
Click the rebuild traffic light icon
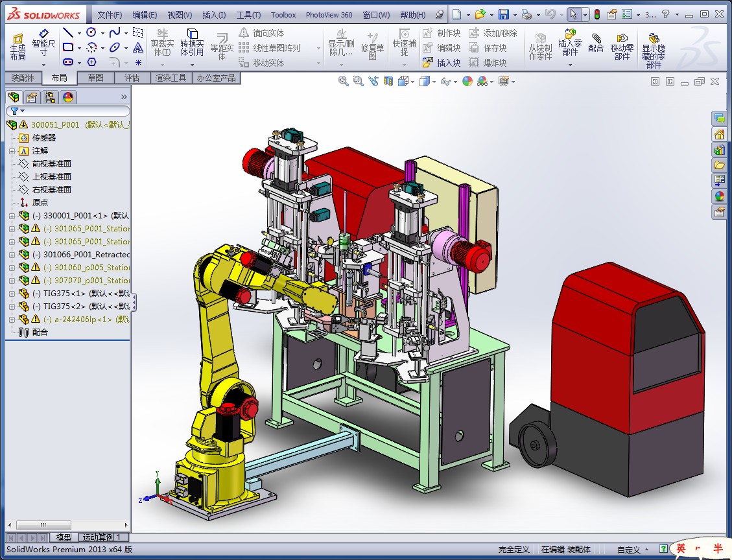[x=596, y=14]
